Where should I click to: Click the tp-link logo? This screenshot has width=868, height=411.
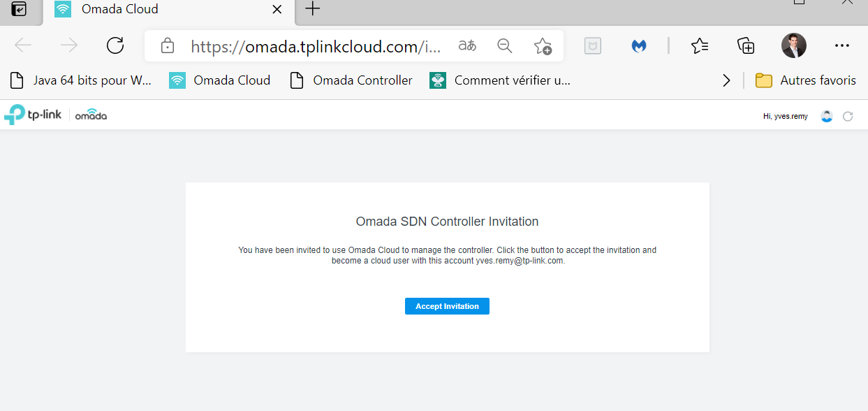[x=33, y=115]
